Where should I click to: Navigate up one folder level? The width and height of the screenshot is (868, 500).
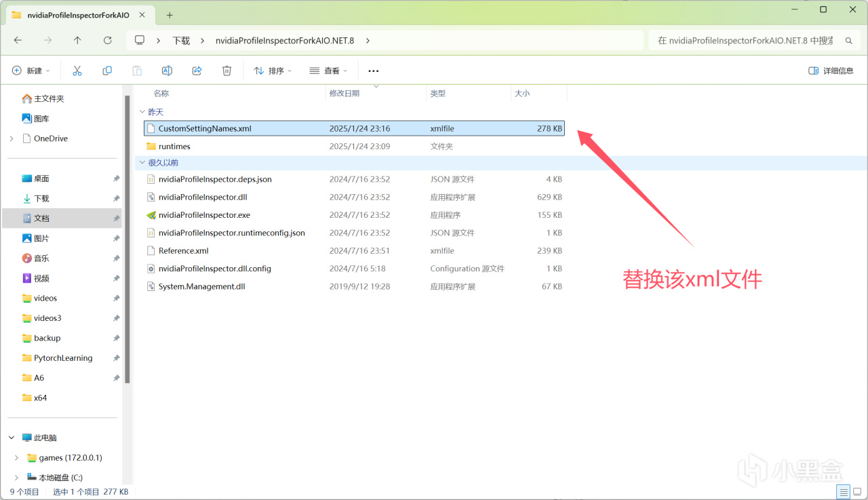tap(77, 41)
